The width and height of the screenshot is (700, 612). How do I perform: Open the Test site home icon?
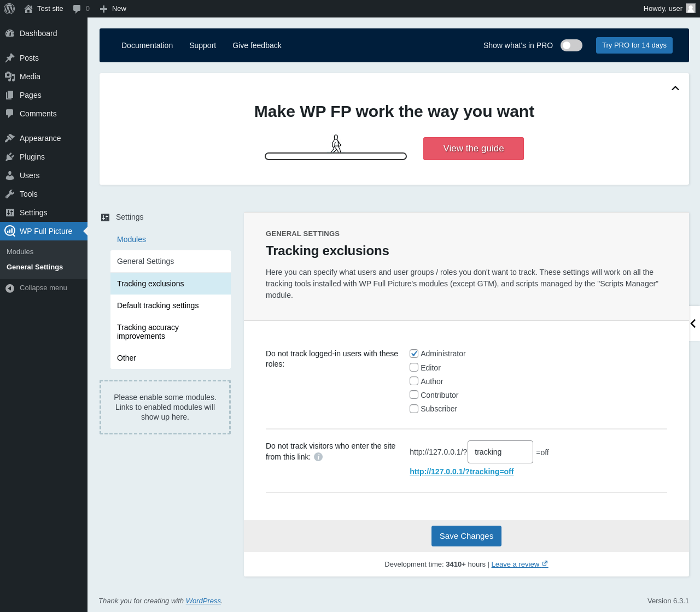28,9
